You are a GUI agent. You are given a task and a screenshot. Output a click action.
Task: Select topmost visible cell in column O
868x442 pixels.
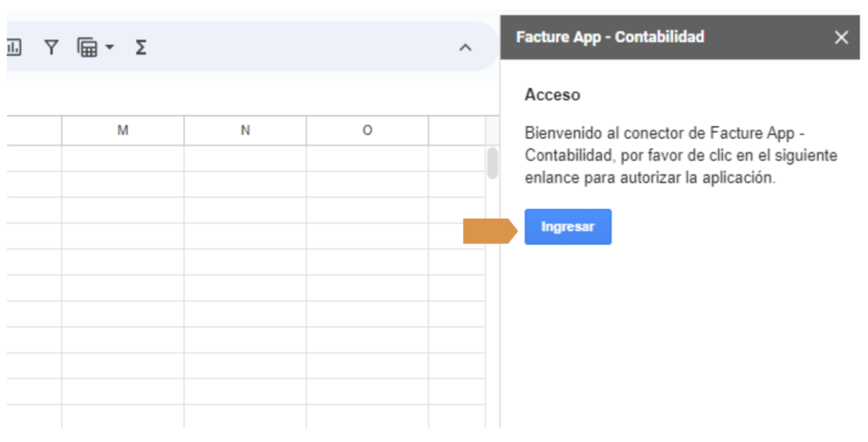(x=367, y=158)
